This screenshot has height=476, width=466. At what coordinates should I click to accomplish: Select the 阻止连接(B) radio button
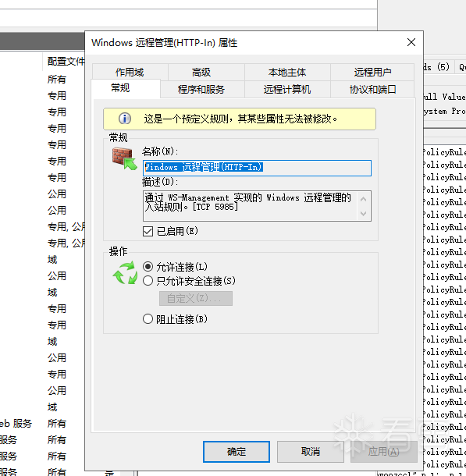click(x=148, y=318)
